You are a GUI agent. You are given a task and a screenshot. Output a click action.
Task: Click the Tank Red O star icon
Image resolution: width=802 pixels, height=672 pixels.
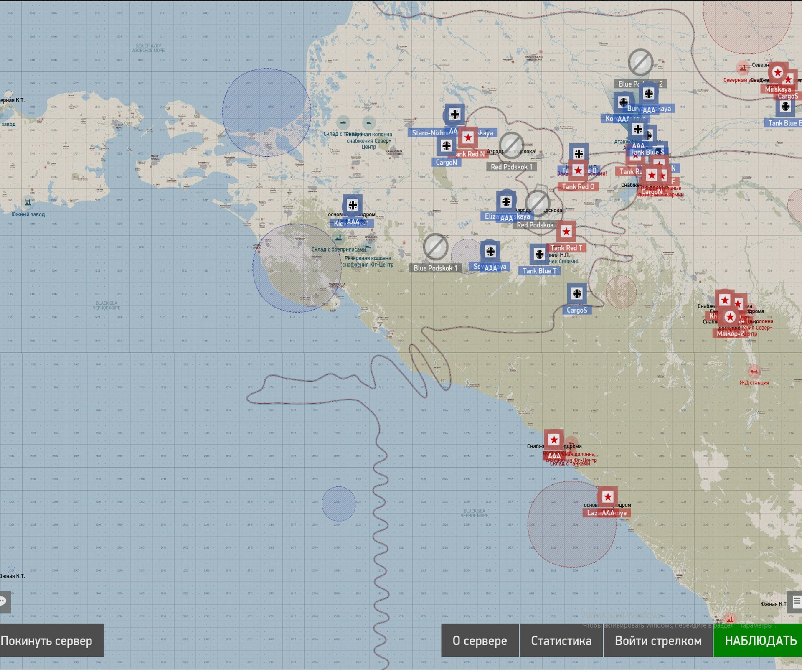click(x=578, y=171)
